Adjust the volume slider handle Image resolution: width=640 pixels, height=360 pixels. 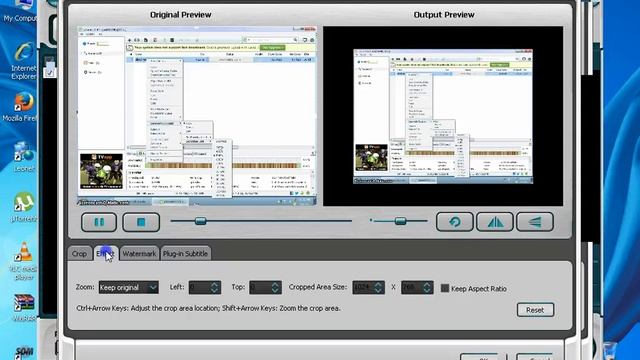coord(400,221)
